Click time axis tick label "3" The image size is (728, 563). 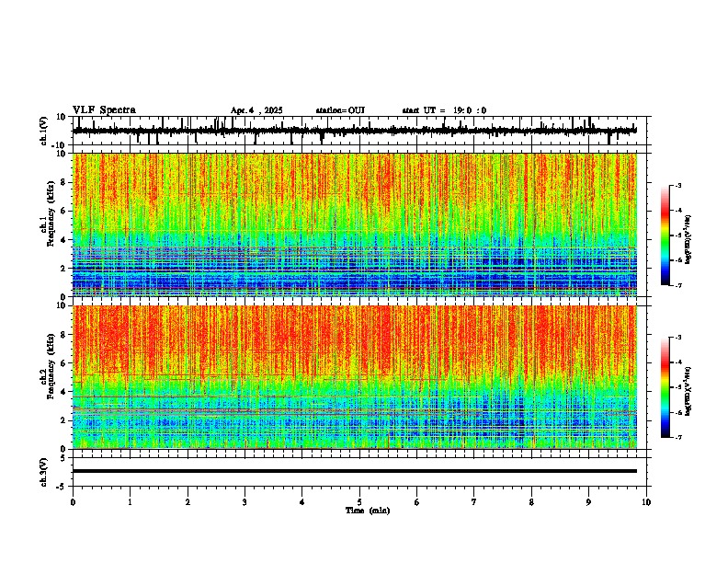coord(245,502)
